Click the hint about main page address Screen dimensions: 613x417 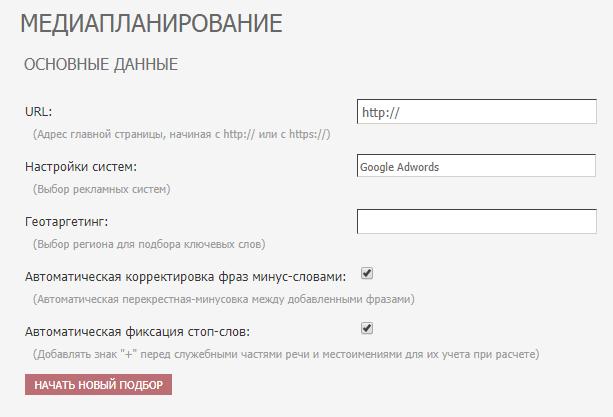click(x=182, y=134)
